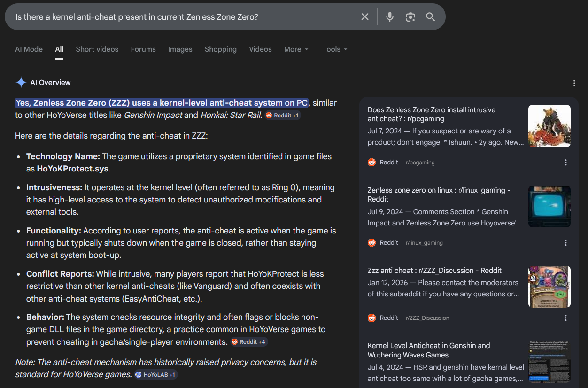Click the 'Behavior:' bullet label
The image size is (588, 388).
coord(45,317)
